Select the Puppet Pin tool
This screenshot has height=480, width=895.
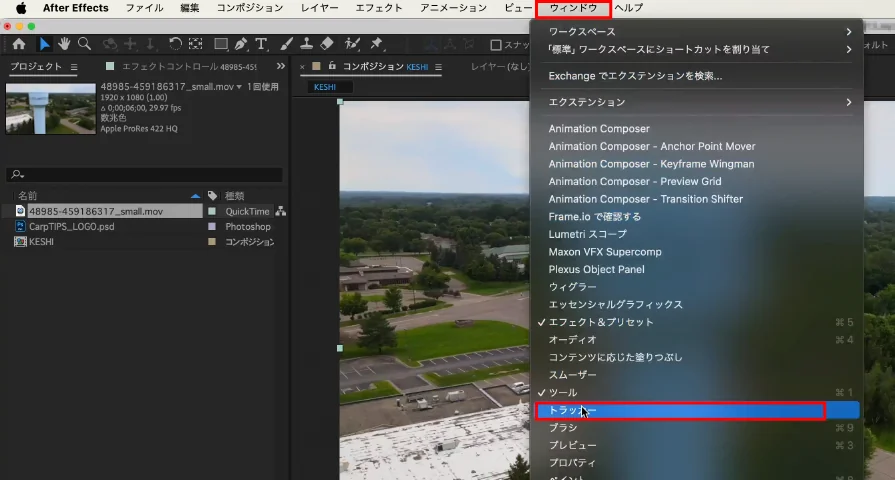click(376, 44)
